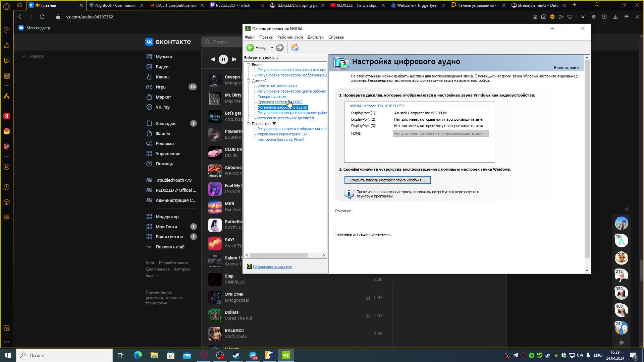Viewport: 644px width, 362px height.
Task: Play the BALENCI! track by Staff Costa
Action: pos(215,334)
